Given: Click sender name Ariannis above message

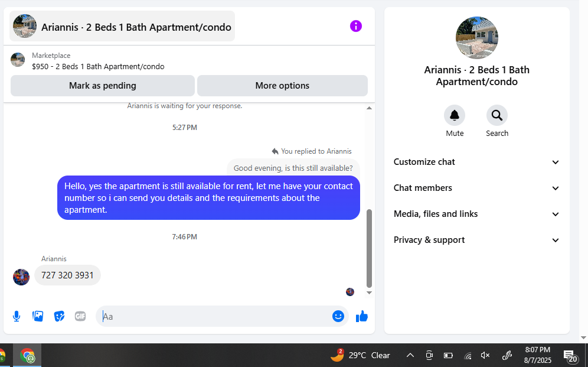Looking at the screenshot, I should (54, 259).
